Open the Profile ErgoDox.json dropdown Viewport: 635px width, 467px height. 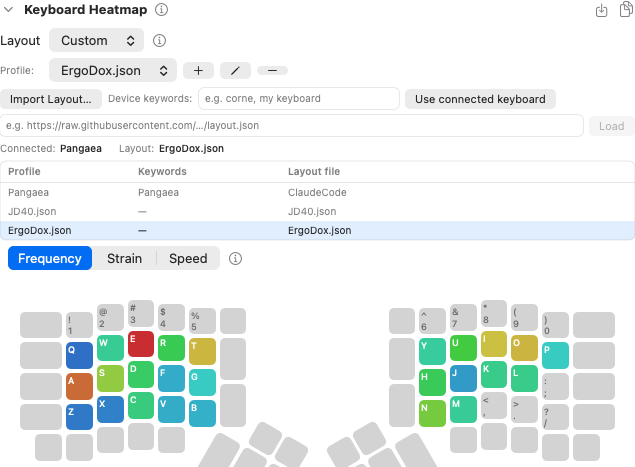coord(113,70)
